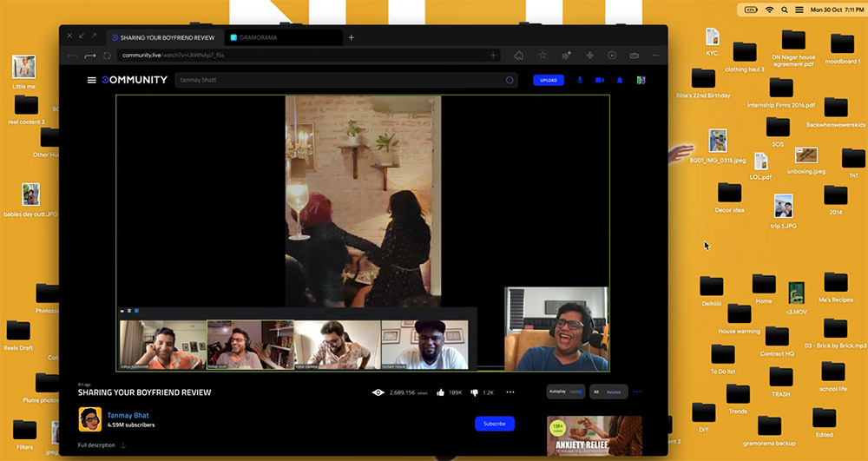This screenshot has height=461, width=868.
Task: Click the sparkle arrow icon in browser toolbar
Action: click(x=566, y=56)
